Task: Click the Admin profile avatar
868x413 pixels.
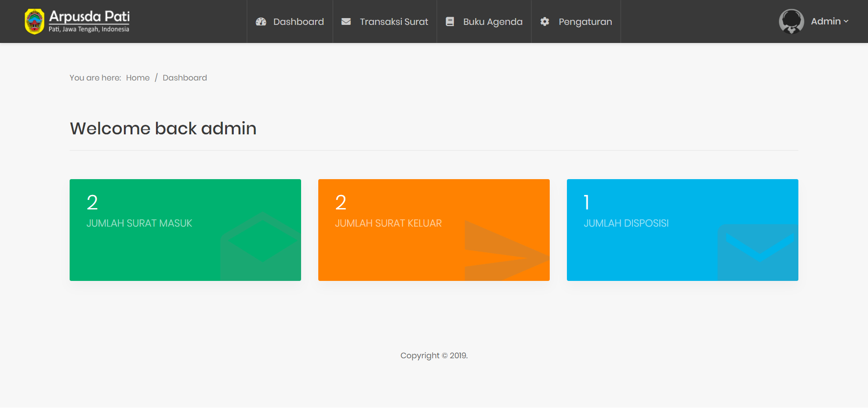Action: click(x=791, y=22)
